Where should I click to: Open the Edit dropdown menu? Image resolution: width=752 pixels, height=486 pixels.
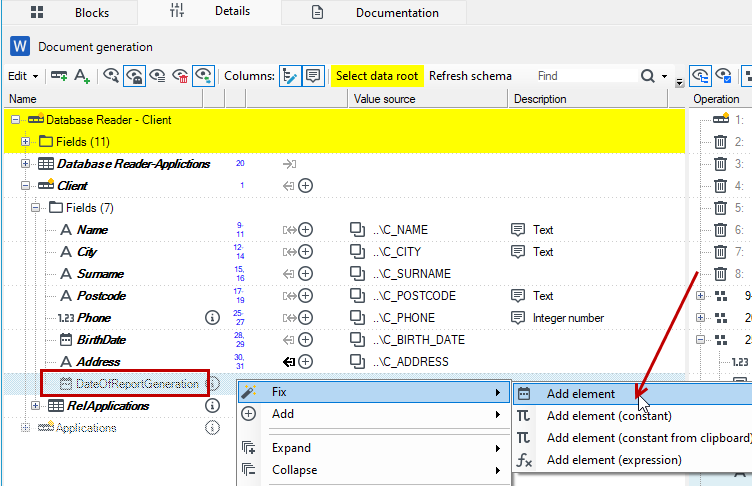[23, 76]
